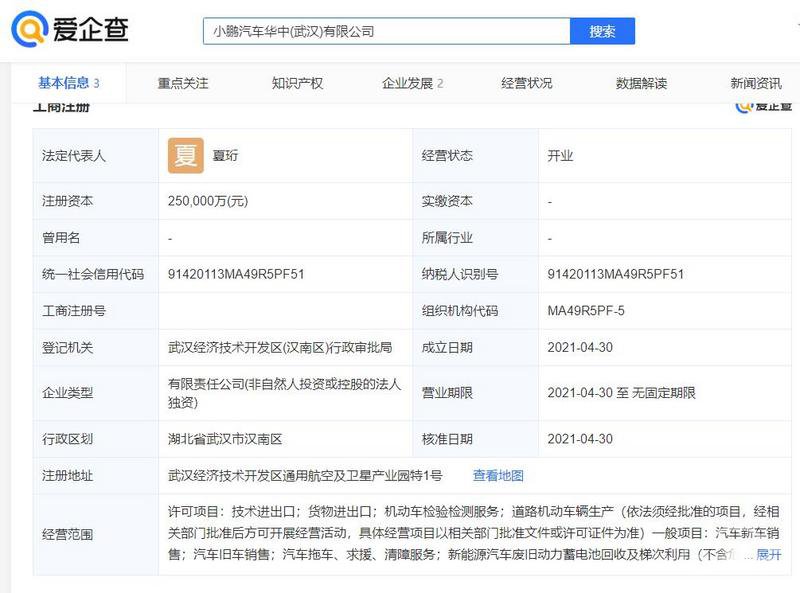Switch to the 新闻资讯 tab
800x593 pixels.
click(x=756, y=83)
